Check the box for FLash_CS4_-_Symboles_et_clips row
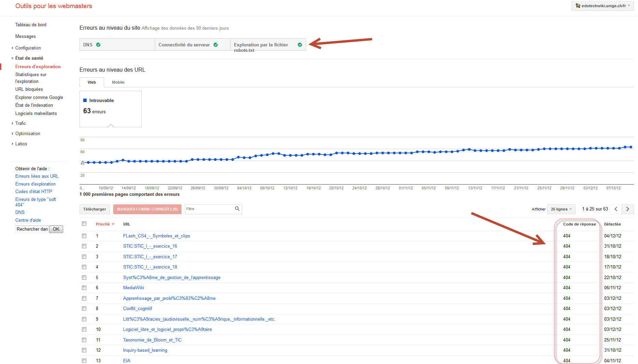Screen dimensions: 638x364 pos(84,236)
